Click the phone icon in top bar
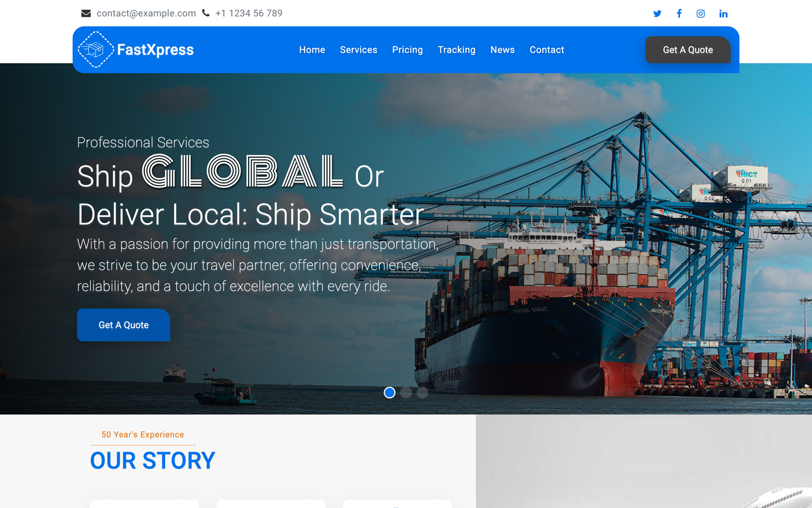The width and height of the screenshot is (812, 508). [x=205, y=13]
